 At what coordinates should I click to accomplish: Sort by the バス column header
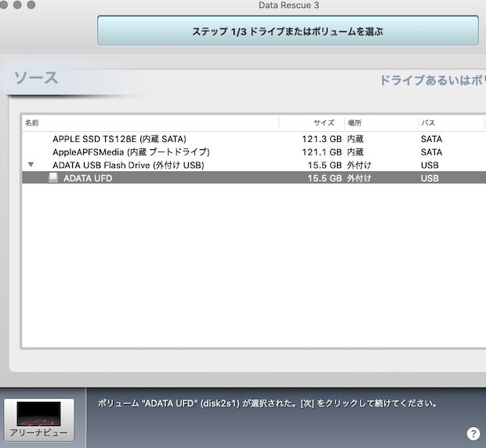point(451,123)
